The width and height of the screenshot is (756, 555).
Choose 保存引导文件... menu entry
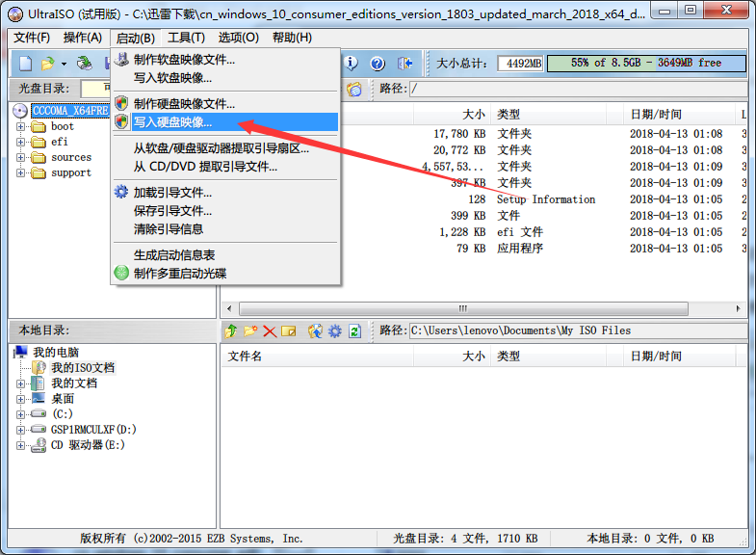pos(225,211)
